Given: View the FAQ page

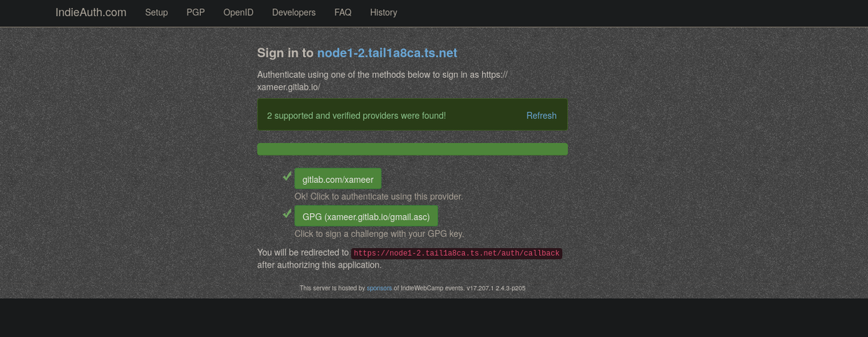Looking at the screenshot, I should coord(342,13).
